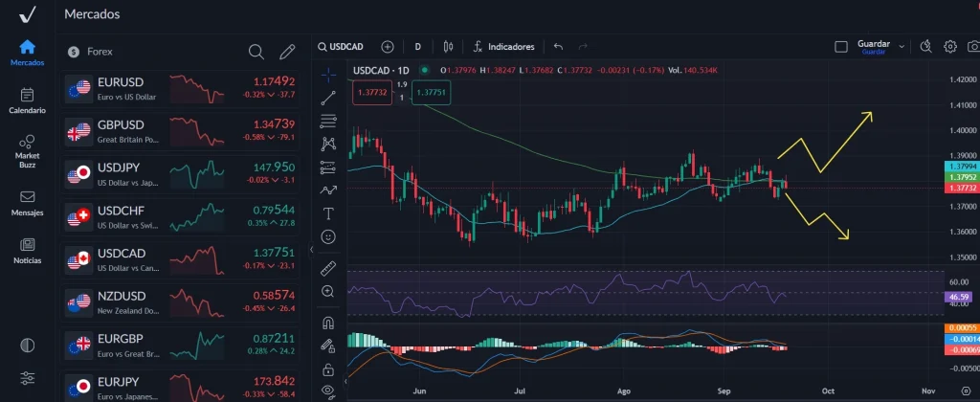Screen dimensions: 980x402
Task: Search markets with magnifier icon
Action: click(256, 52)
